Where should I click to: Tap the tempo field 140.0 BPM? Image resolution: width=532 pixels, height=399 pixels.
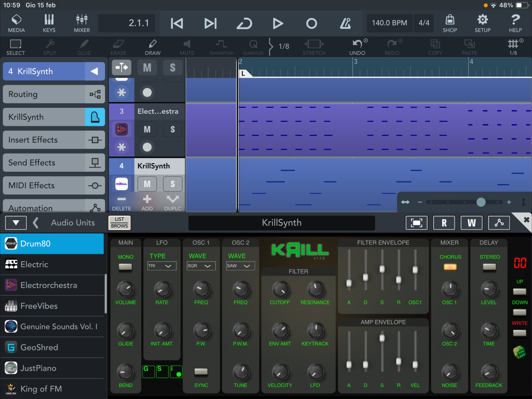click(x=390, y=23)
